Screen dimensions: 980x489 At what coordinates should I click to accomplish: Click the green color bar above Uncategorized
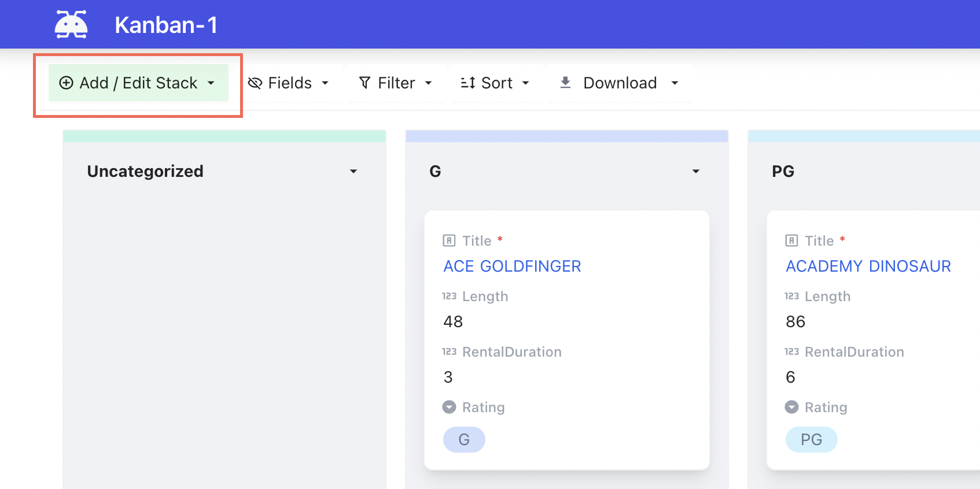click(x=224, y=135)
